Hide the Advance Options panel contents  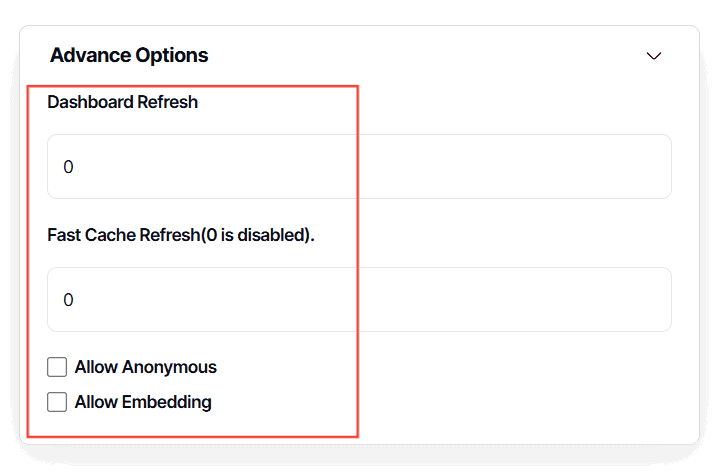pos(654,56)
